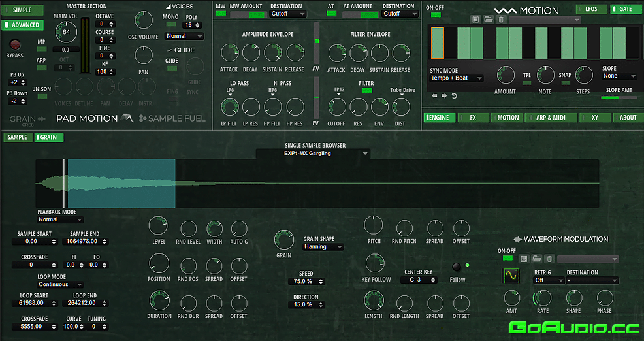Open the Playback Mode dropdown
This screenshot has width=644, height=341.
pyautogui.click(x=60, y=219)
